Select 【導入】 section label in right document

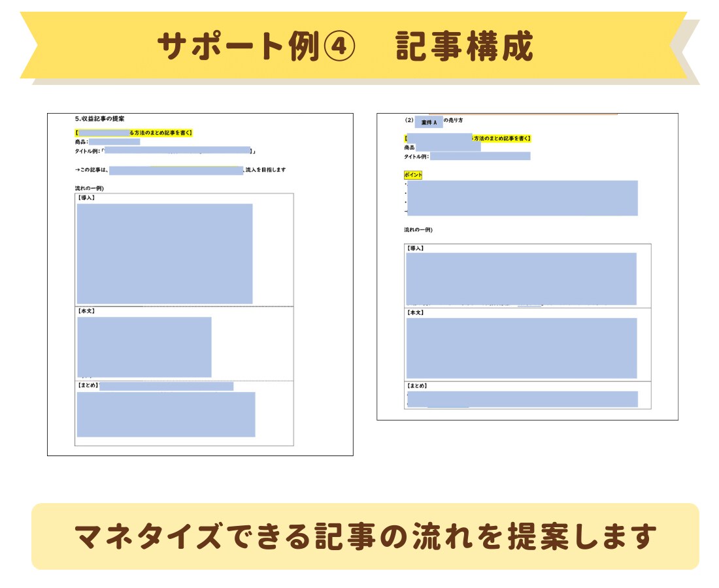416,248
